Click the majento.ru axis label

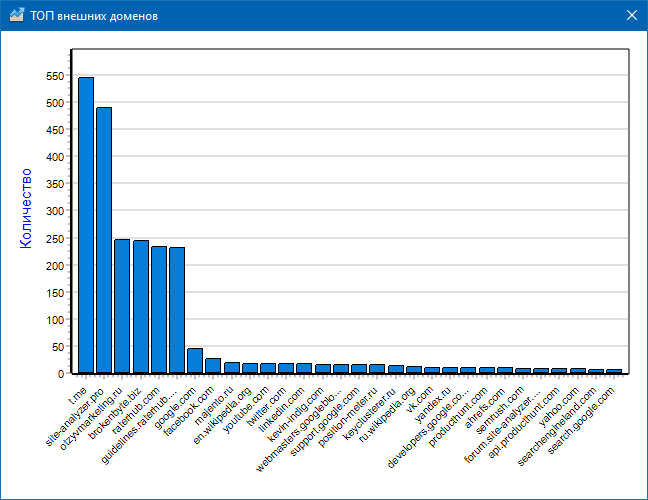coord(213,406)
